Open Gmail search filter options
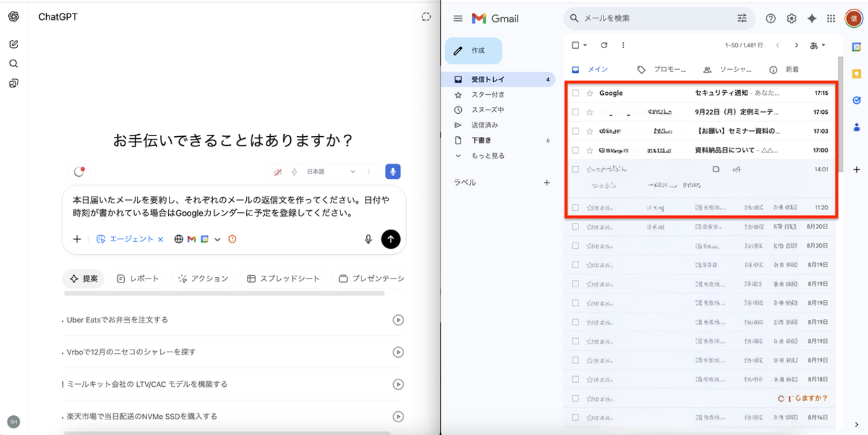The image size is (868, 435). [742, 18]
